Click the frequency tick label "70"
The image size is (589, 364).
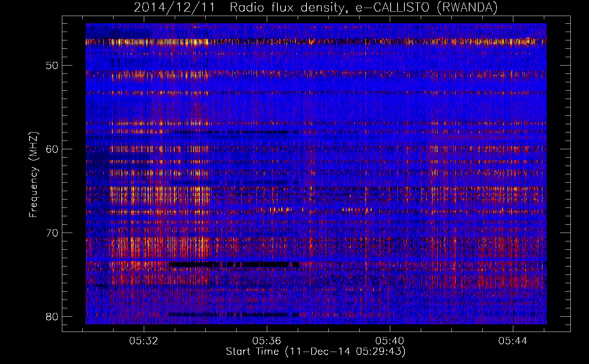[52, 233]
